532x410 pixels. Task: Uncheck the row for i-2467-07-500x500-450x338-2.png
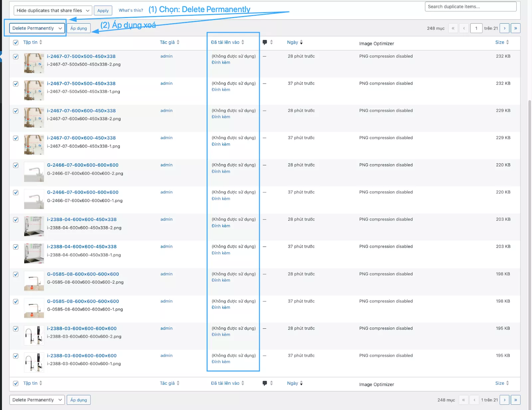[x=16, y=57]
